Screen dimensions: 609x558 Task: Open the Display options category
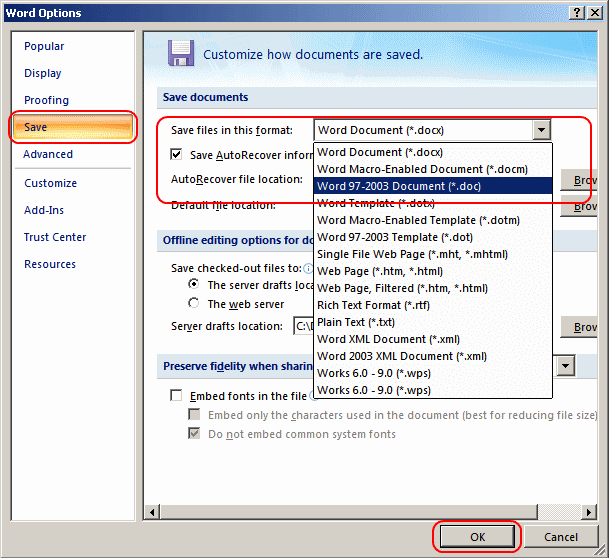(43, 73)
